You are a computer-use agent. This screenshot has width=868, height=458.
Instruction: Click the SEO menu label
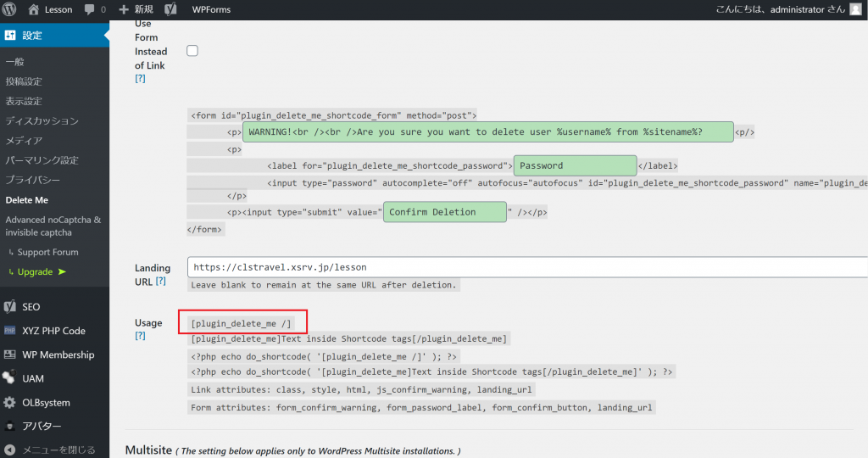(31, 307)
